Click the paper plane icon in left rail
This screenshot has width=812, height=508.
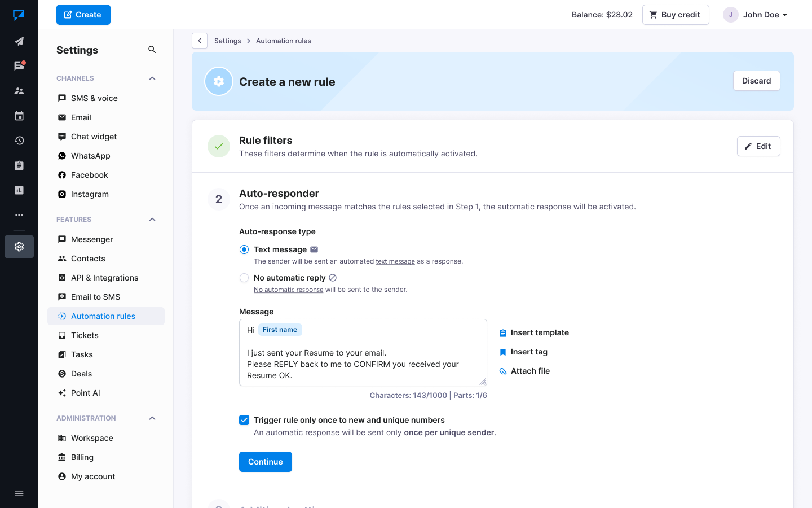[x=19, y=41]
